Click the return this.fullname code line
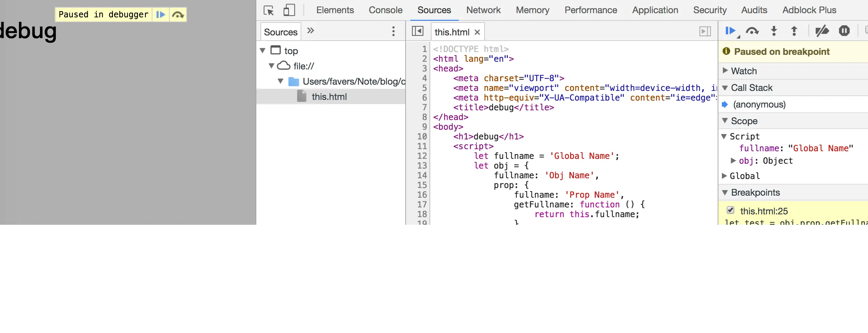Screen dimensions: 868x333 [587, 214]
